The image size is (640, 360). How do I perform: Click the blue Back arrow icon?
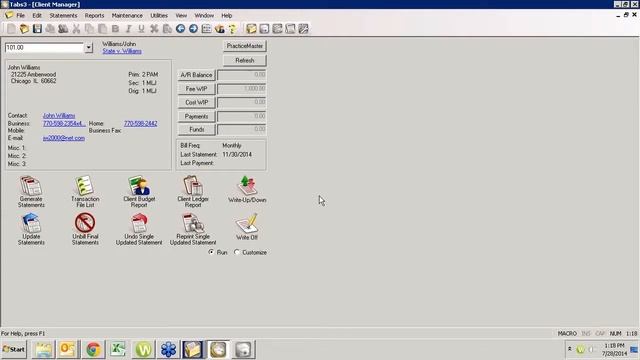180,29
